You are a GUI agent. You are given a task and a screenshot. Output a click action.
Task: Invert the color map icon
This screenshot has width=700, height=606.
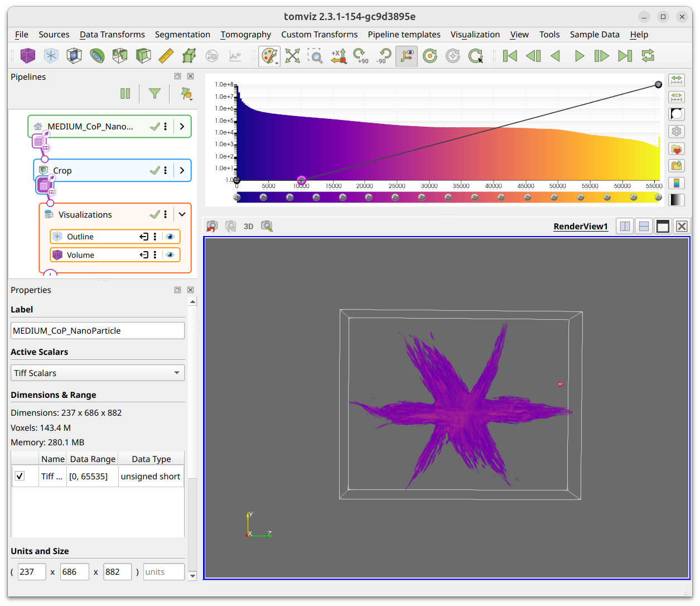pos(677,114)
